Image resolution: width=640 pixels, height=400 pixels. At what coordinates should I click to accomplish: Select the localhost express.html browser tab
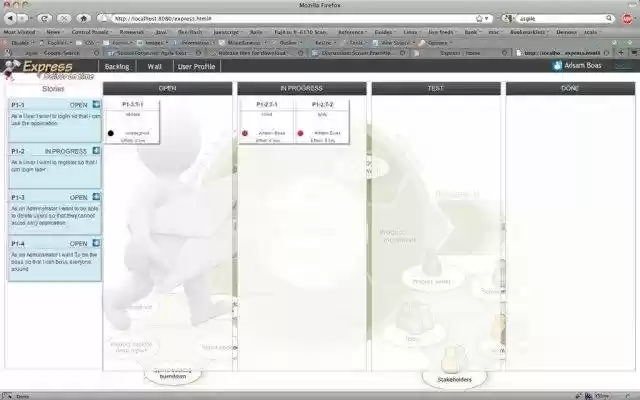click(x=562, y=53)
